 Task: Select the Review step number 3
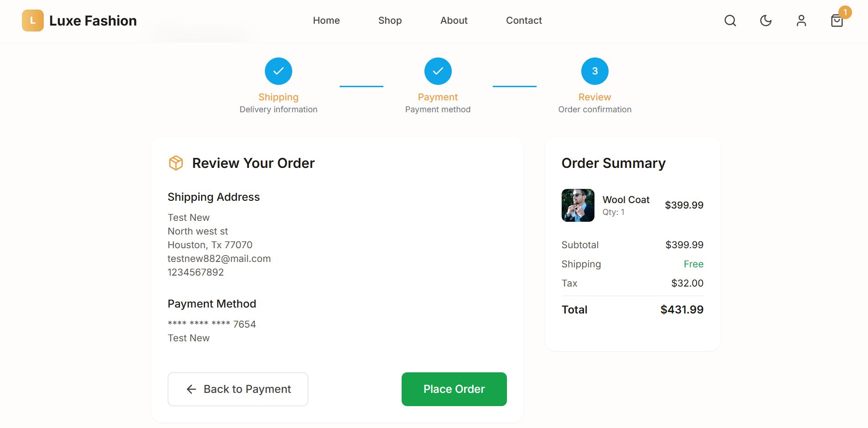[595, 71]
